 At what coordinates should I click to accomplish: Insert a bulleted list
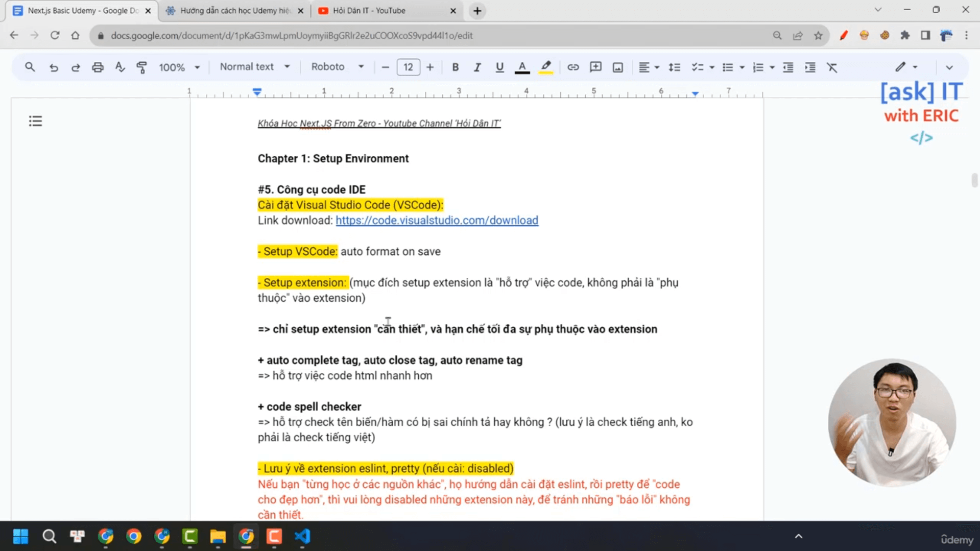coord(728,67)
